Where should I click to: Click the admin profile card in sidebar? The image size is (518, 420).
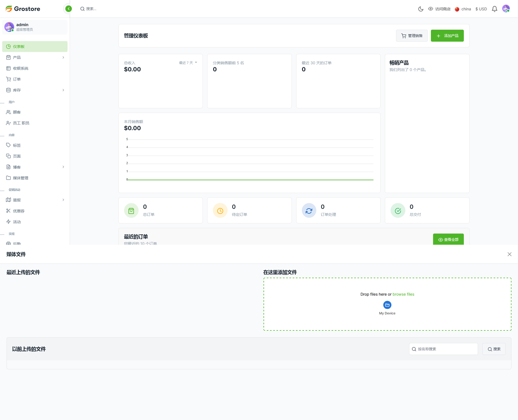click(35, 27)
